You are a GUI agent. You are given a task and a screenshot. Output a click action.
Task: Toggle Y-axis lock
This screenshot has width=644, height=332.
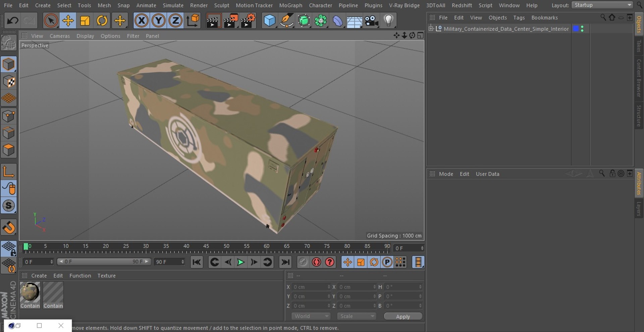click(x=158, y=21)
